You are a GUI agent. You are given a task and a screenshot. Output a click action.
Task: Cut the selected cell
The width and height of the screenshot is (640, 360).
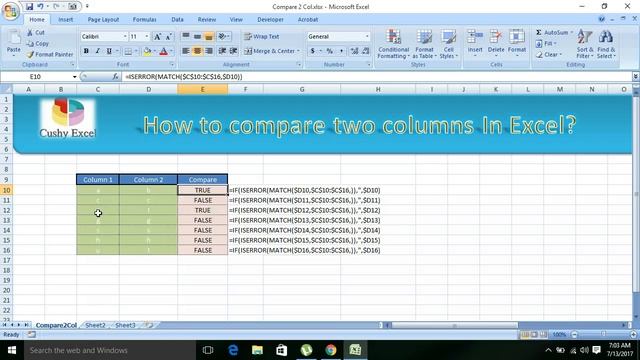(x=36, y=33)
